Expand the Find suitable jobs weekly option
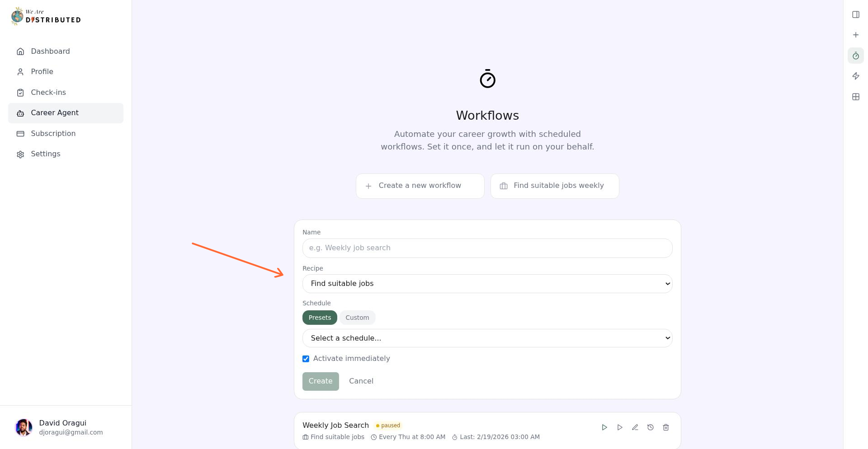This screenshot has height=449, width=868. click(555, 186)
